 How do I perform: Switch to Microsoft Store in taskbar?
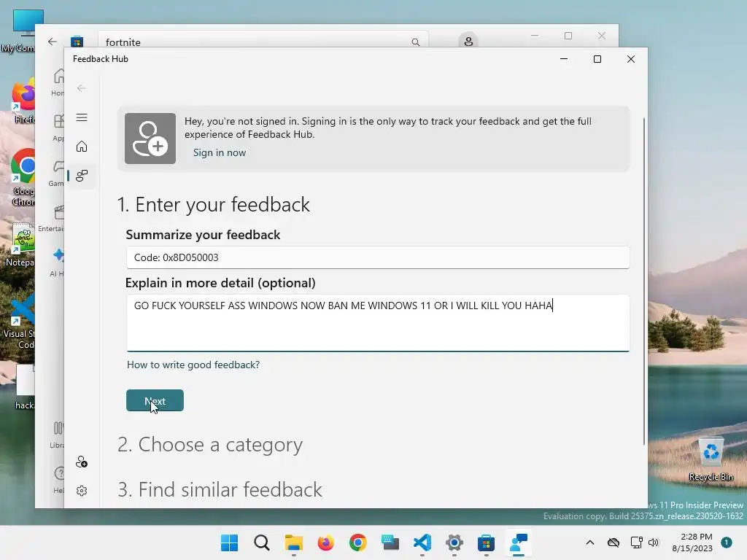[x=487, y=542]
